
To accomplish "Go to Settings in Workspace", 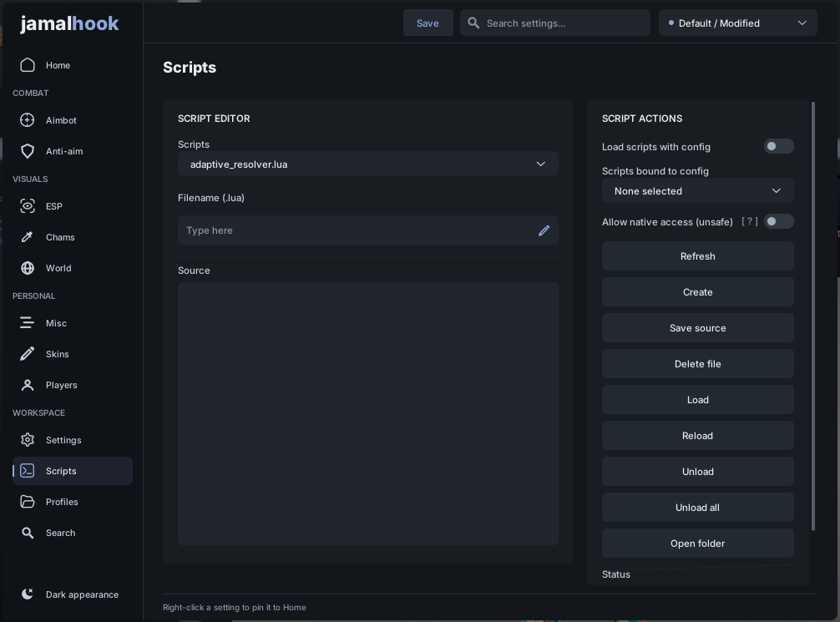I will point(73,440).
